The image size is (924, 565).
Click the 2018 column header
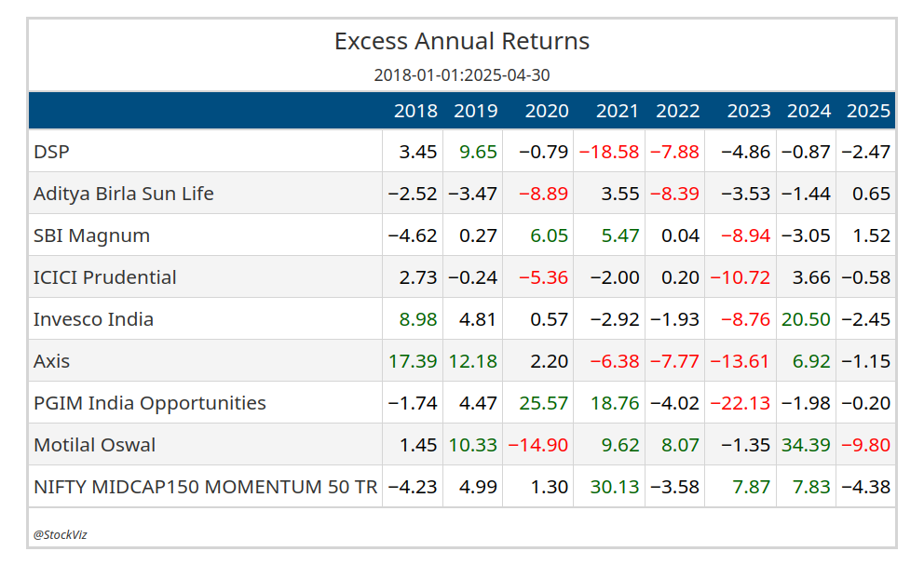pyautogui.click(x=415, y=111)
